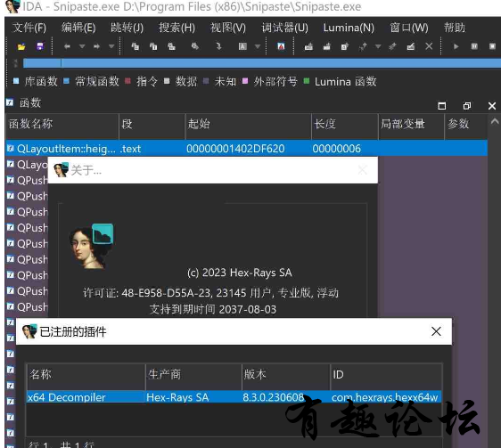501x448 pixels.
Task: Close the 已注册的插件 dialog
Action: (x=436, y=331)
